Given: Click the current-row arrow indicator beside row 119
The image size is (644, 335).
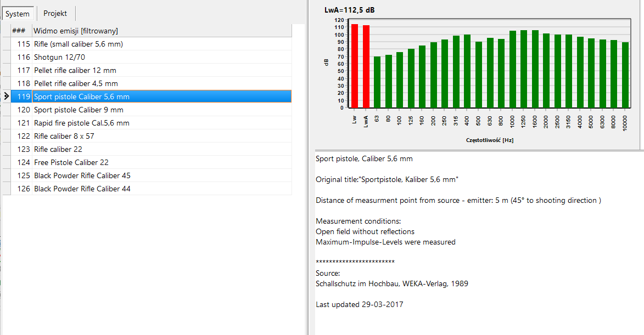Looking at the screenshot, I should (x=6, y=96).
